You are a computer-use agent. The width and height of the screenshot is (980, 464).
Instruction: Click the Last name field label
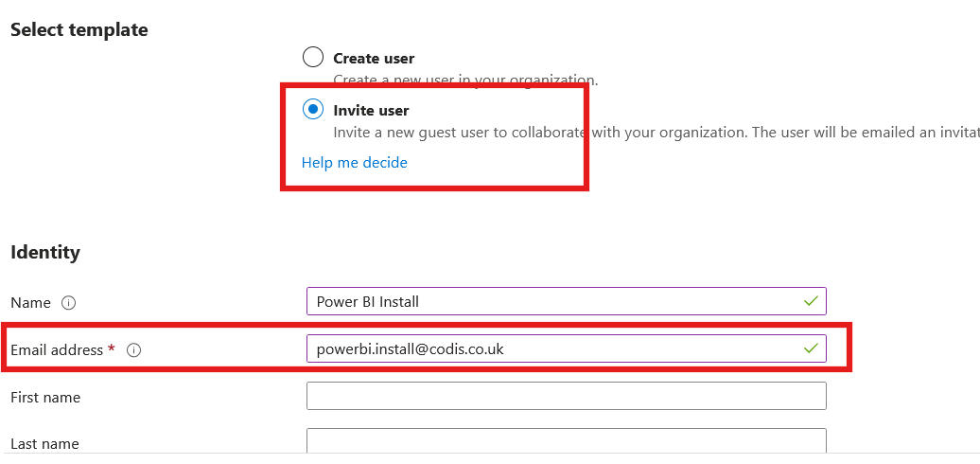pyautogui.click(x=44, y=444)
